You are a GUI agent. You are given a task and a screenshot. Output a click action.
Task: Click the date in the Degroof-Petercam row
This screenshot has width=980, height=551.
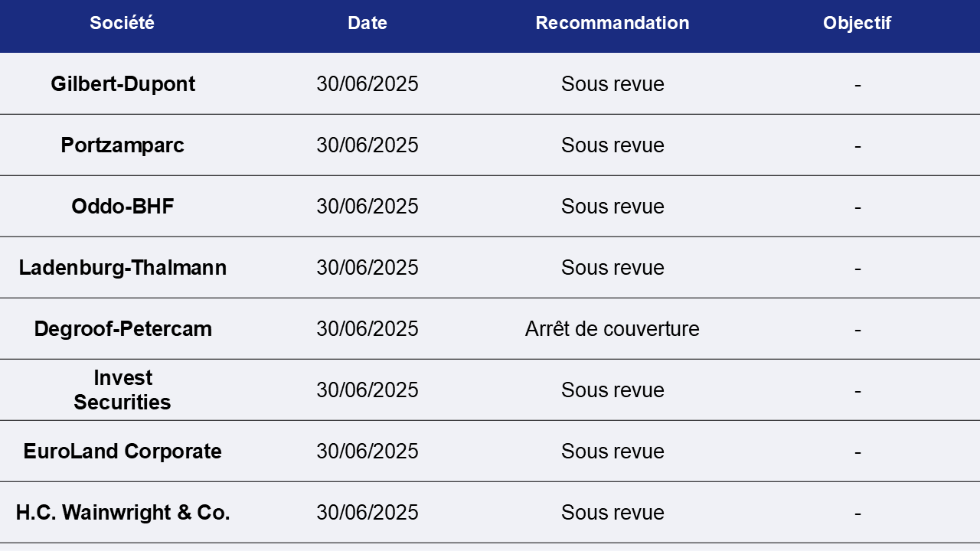point(367,329)
